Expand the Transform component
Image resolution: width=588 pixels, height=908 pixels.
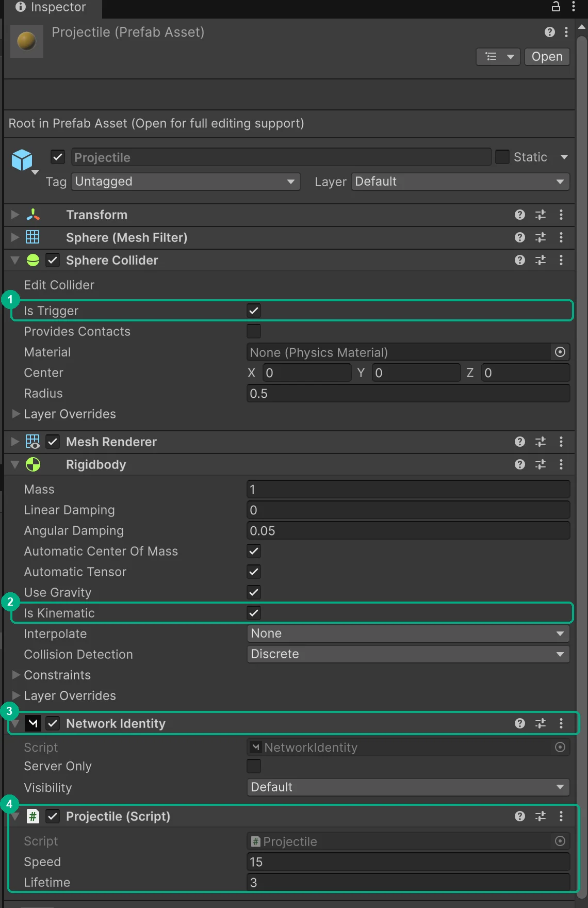(x=15, y=215)
